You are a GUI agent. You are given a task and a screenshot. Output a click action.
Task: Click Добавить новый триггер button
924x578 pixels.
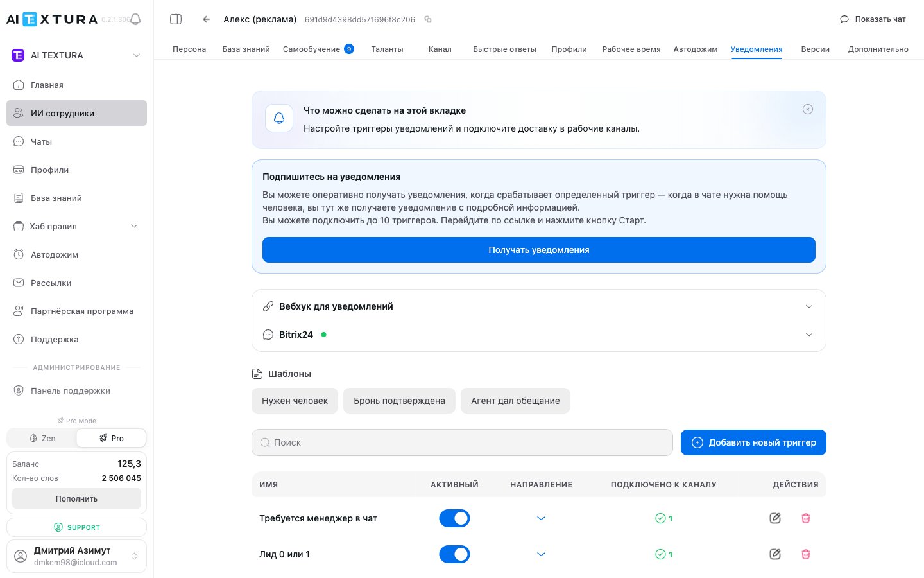click(753, 442)
